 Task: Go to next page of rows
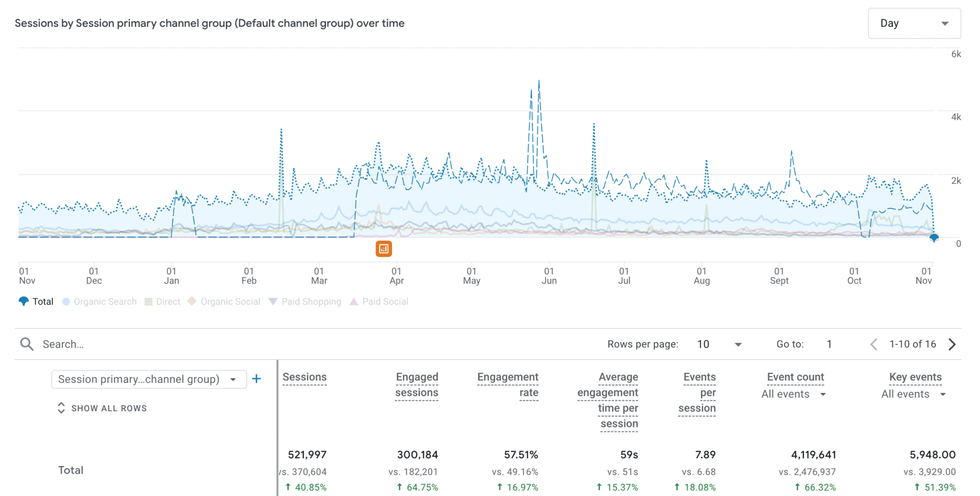coord(952,344)
